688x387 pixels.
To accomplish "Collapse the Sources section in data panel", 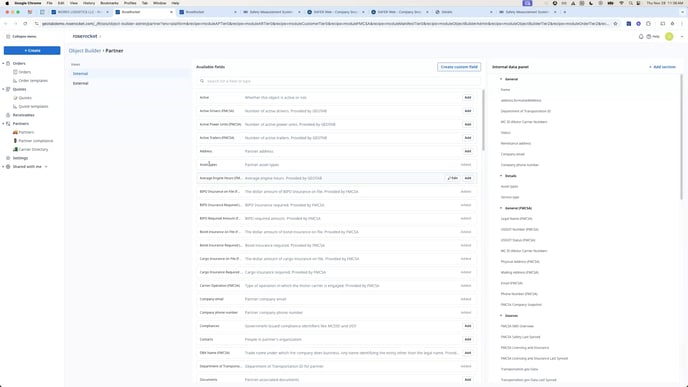I will click(x=501, y=315).
